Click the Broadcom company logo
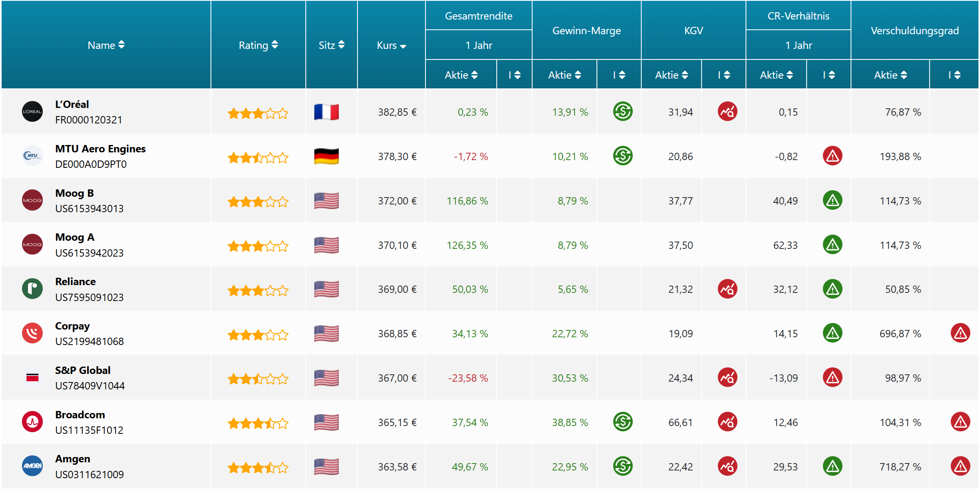The height and width of the screenshot is (490, 980). point(32,422)
